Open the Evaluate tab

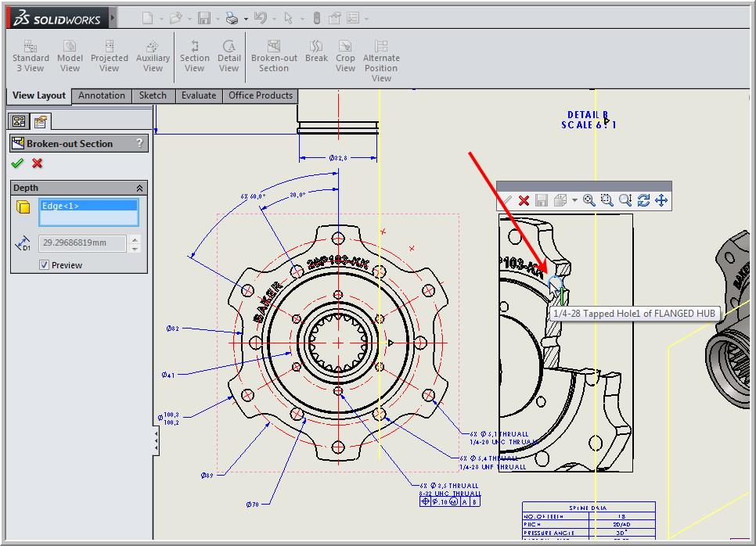click(x=199, y=95)
